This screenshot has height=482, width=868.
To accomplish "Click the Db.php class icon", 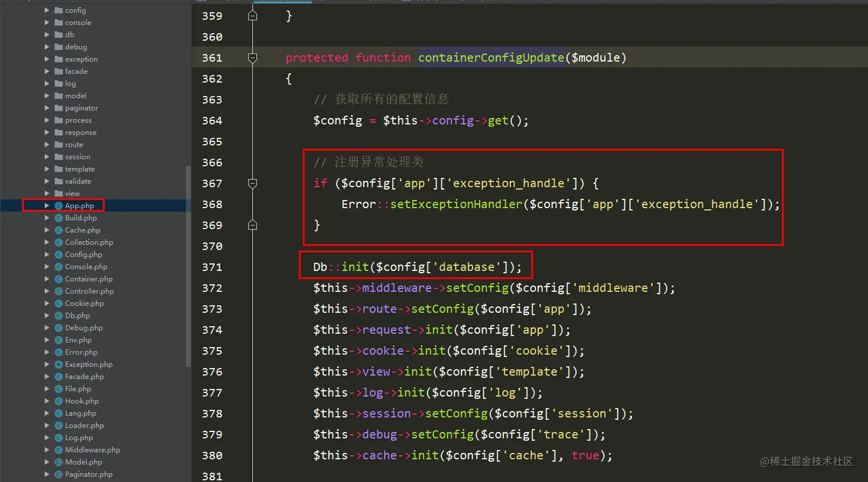I will [59, 316].
